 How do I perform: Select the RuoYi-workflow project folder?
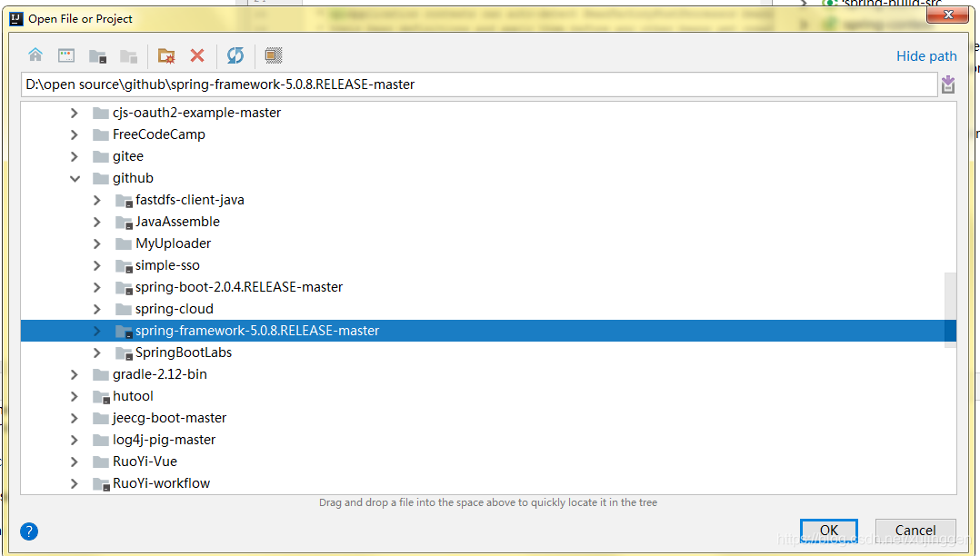161,483
